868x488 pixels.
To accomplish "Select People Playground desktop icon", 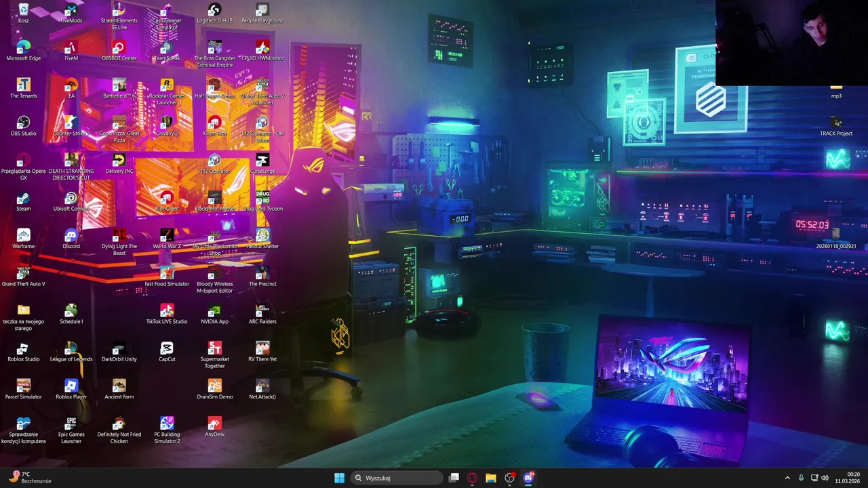I will pyautogui.click(x=262, y=14).
